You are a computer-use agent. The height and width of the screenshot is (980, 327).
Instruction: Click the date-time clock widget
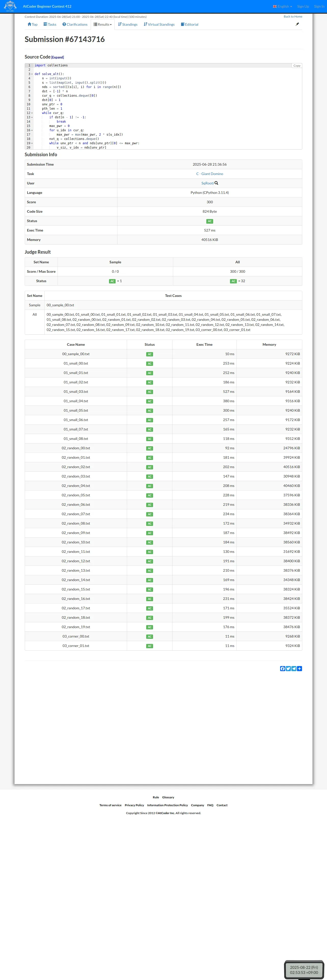304,969
